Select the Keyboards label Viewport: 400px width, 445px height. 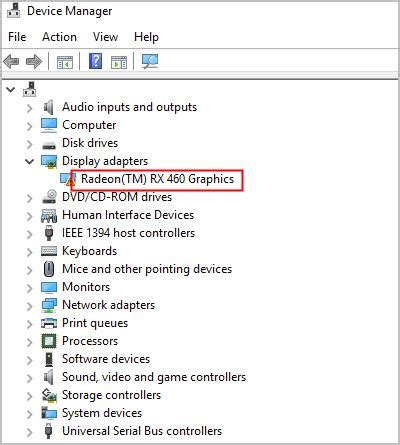[90, 251]
